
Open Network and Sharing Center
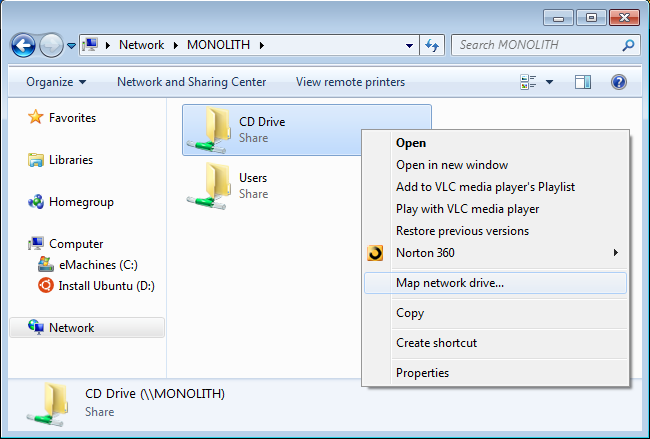coord(192,82)
